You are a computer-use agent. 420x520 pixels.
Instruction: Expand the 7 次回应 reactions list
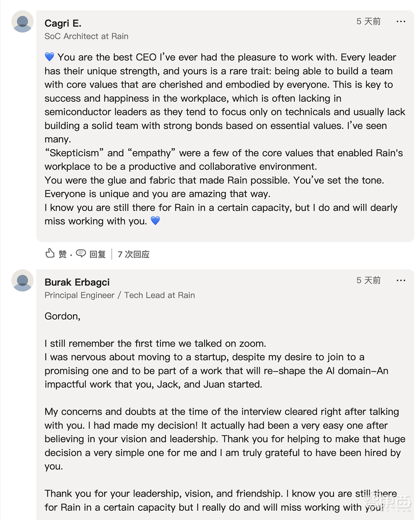tap(134, 254)
